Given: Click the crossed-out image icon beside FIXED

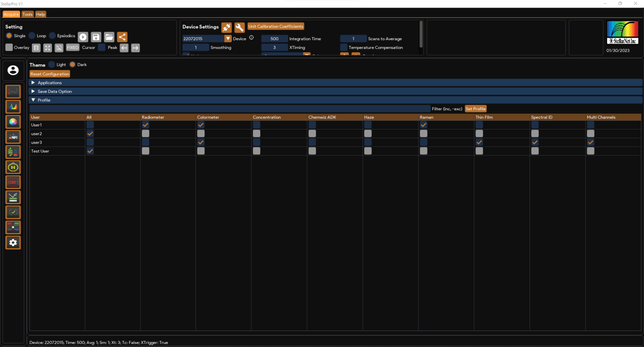Looking at the screenshot, I should coord(59,48).
